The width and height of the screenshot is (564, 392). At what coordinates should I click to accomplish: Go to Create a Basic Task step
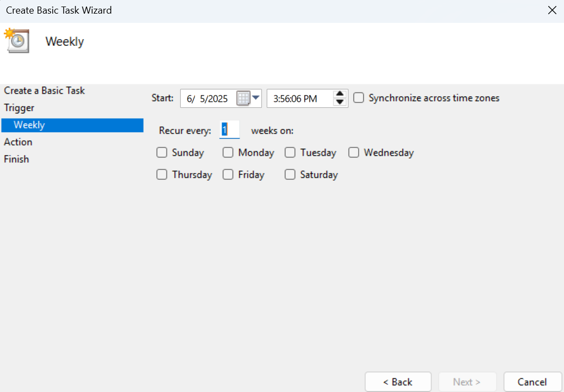pyautogui.click(x=45, y=90)
